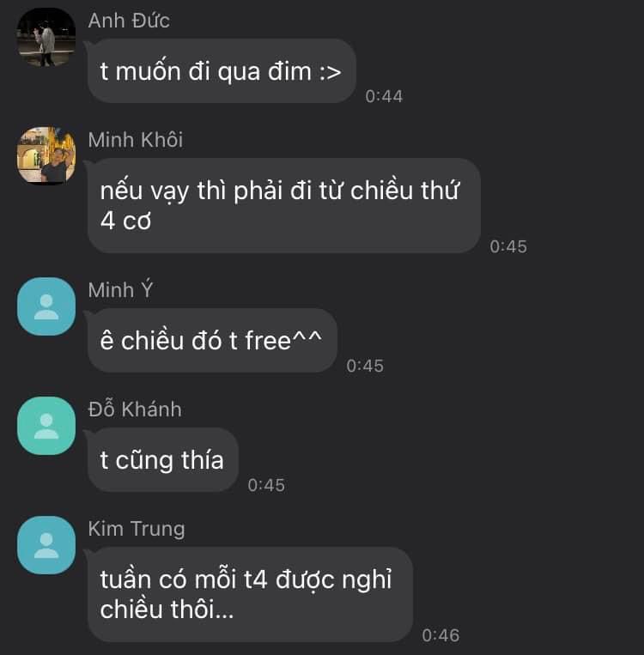Tap Minh Ý's default avatar icon
644x655 pixels.
coord(46,306)
